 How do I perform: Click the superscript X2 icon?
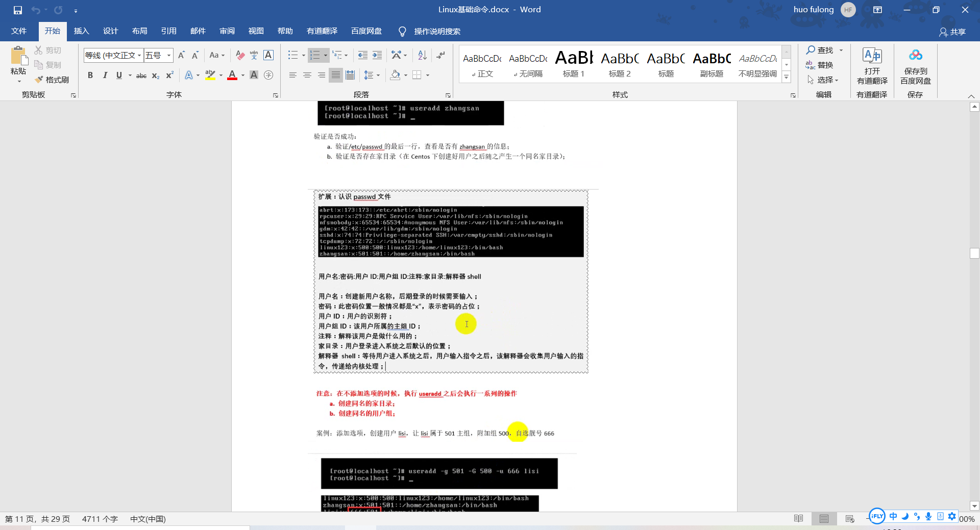tap(170, 75)
